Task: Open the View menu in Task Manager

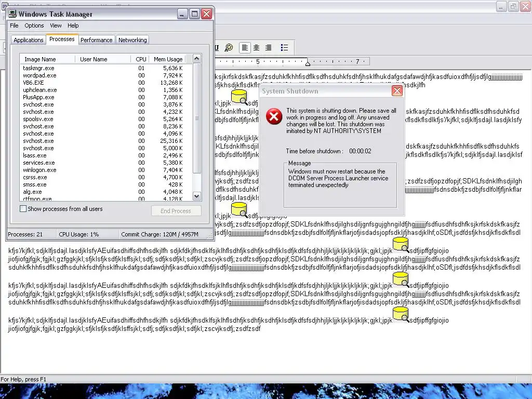Action: click(x=56, y=25)
